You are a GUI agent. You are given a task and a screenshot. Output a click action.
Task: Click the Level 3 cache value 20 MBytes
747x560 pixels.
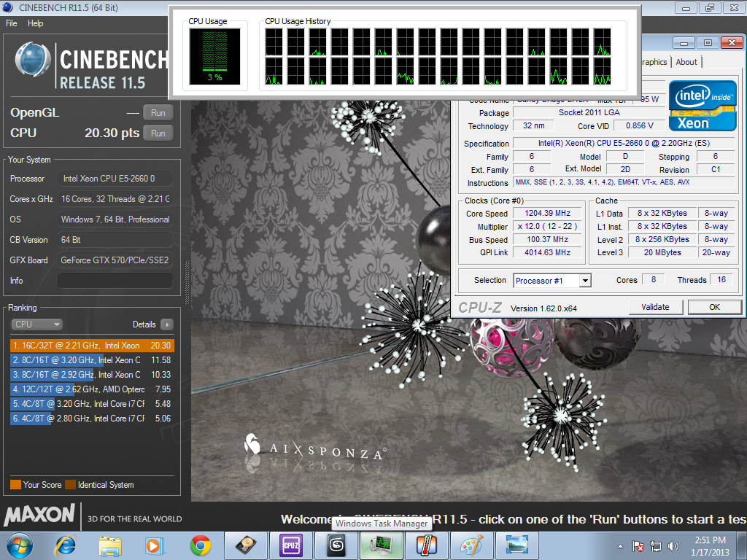point(662,252)
